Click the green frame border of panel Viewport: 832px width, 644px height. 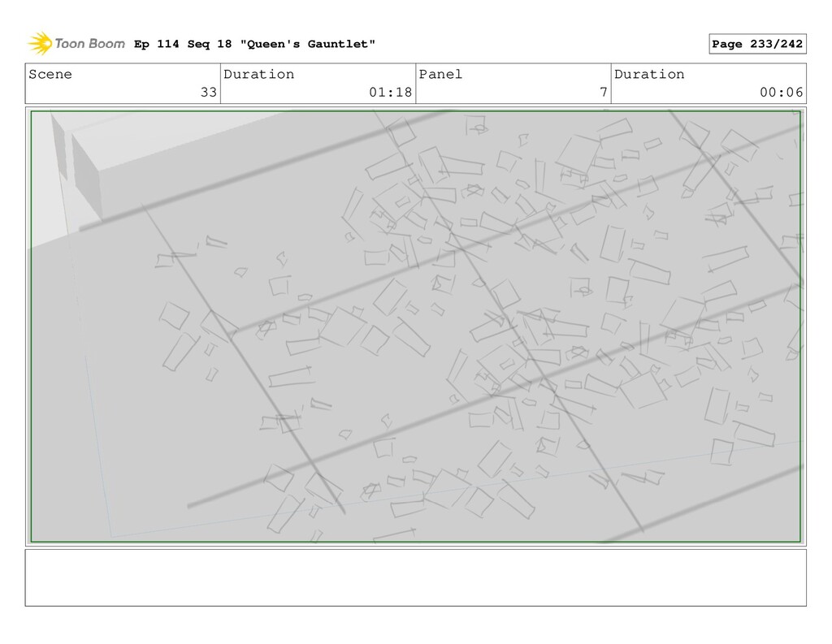click(415, 111)
